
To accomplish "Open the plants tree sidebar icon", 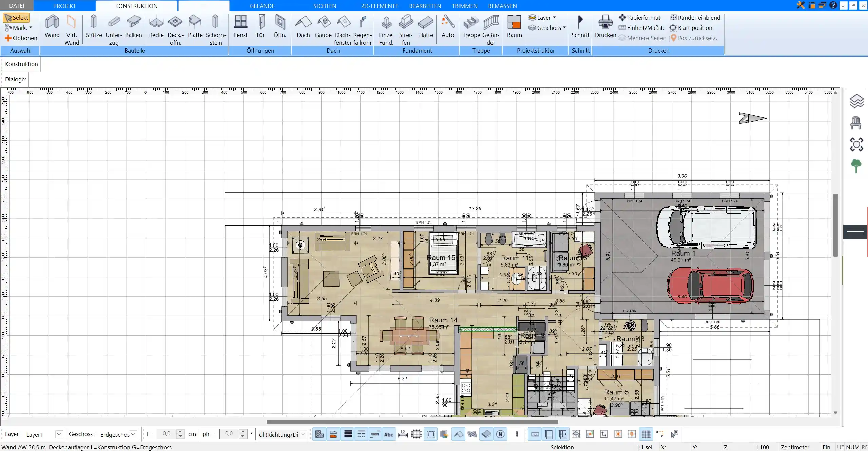I will (856, 166).
